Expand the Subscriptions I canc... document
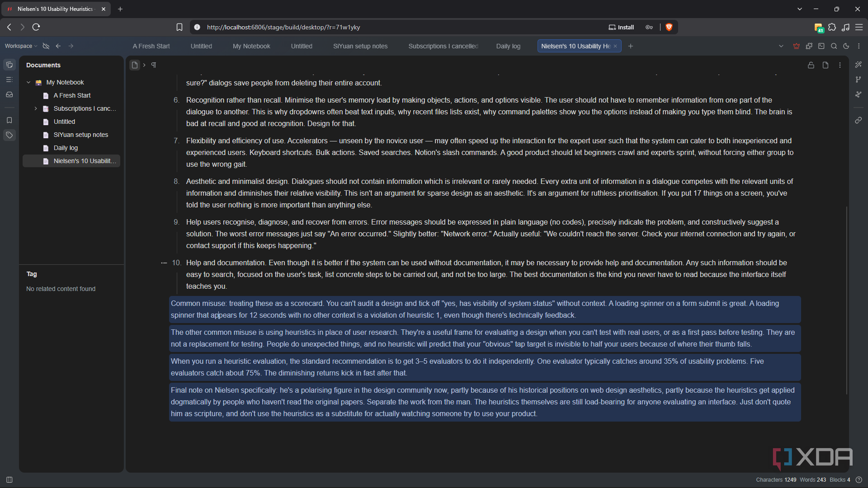Viewport: 868px width, 488px height. [x=36, y=108]
